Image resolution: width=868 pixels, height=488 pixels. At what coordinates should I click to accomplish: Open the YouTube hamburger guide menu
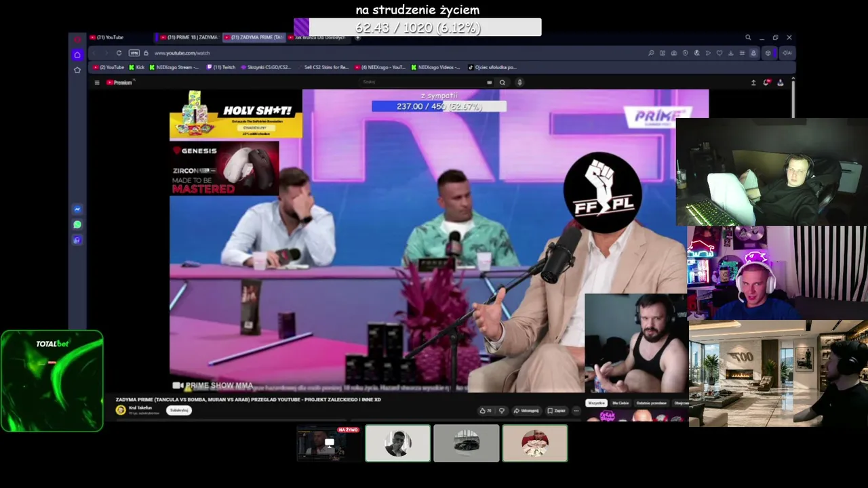(97, 83)
